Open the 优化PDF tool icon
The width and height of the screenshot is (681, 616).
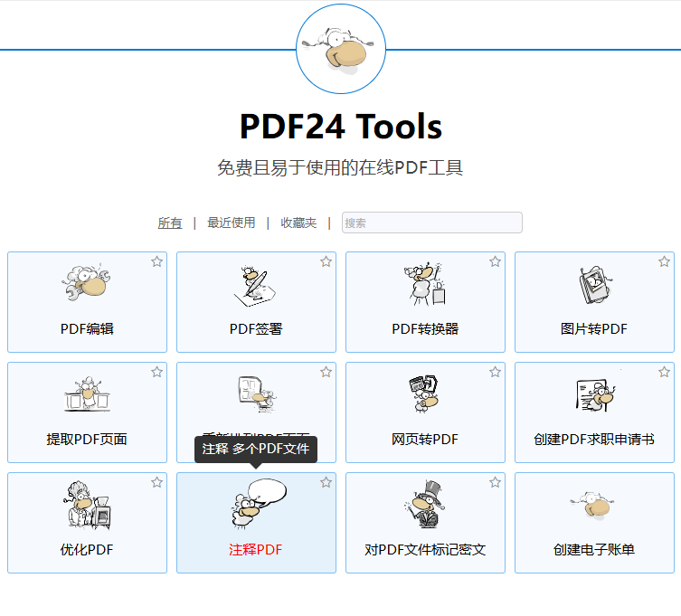point(87,505)
